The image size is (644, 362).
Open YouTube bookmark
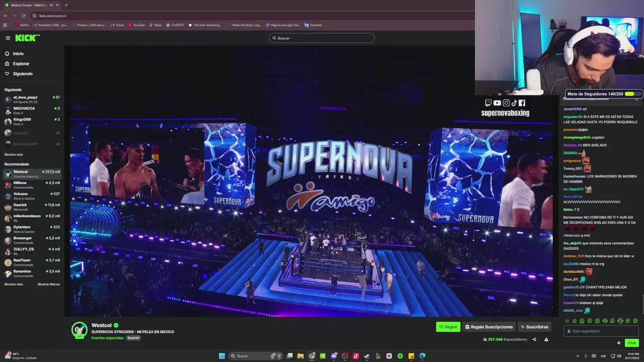click(136, 25)
